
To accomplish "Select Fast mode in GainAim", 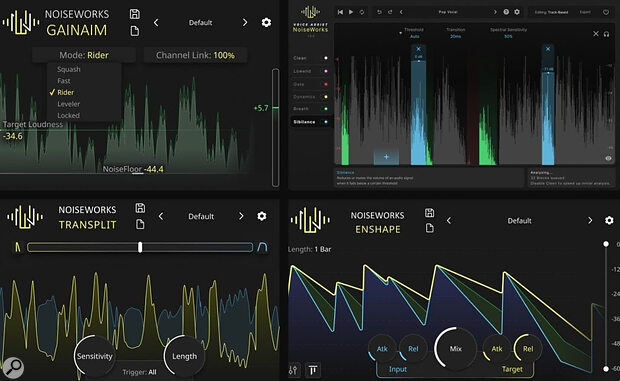I will (64, 81).
